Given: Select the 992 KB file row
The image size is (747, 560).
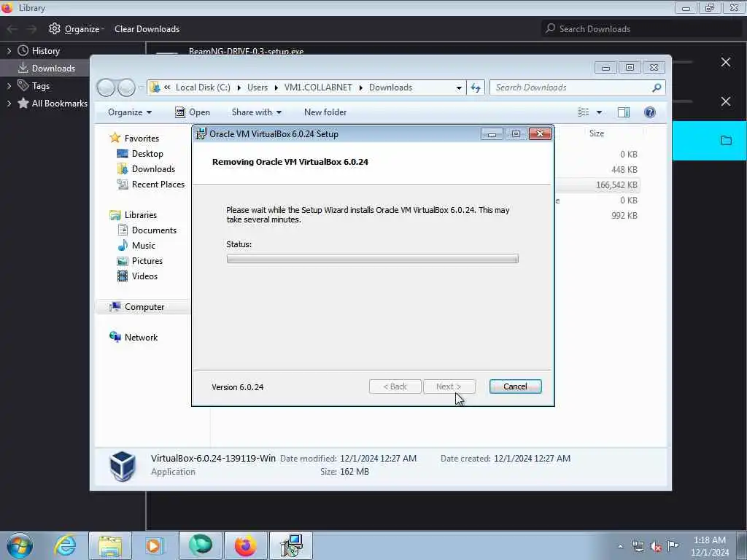Looking at the screenshot, I should coord(598,215).
